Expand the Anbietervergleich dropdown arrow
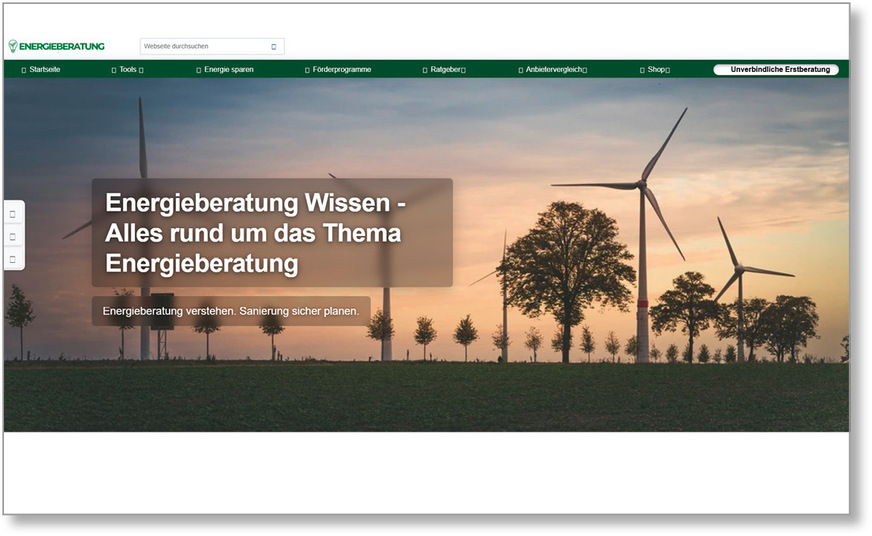The height and width of the screenshot is (536, 872). click(x=585, y=70)
